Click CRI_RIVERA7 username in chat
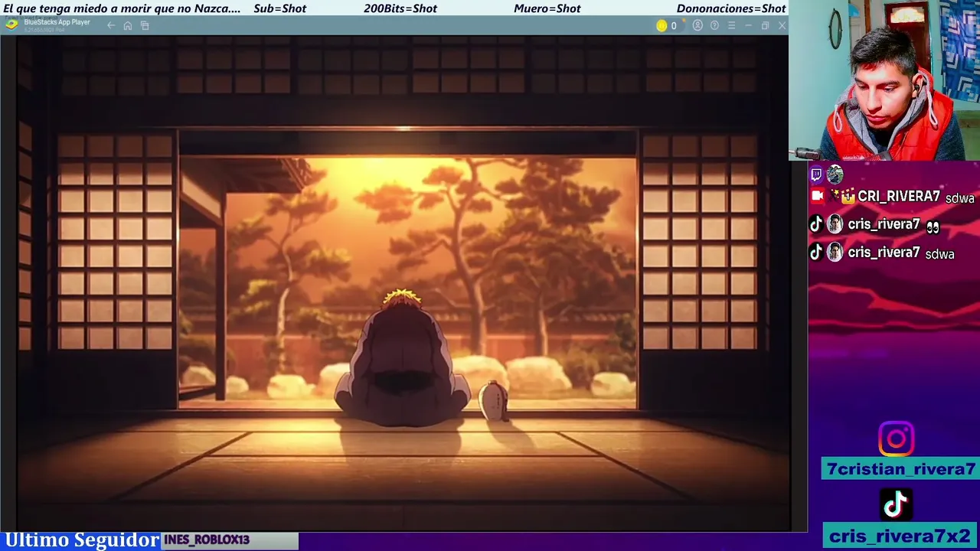Viewport: 980px width, 551px height. (899, 197)
